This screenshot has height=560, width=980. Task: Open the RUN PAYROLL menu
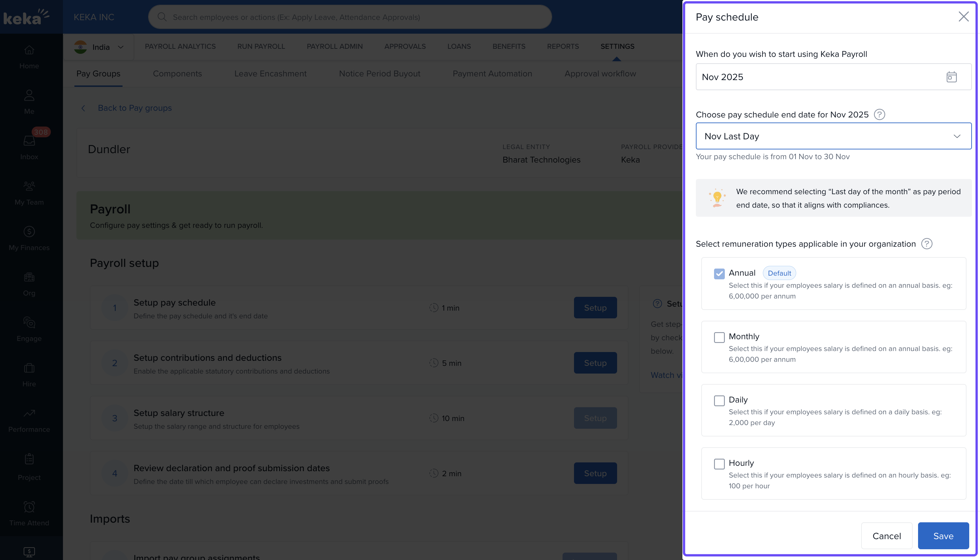click(261, 46)
